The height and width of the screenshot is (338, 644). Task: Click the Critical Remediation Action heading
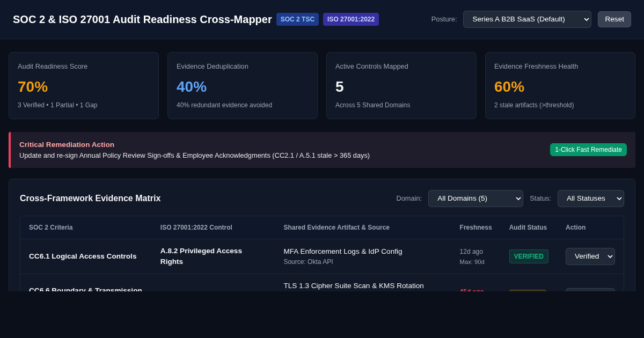[67, 144]
